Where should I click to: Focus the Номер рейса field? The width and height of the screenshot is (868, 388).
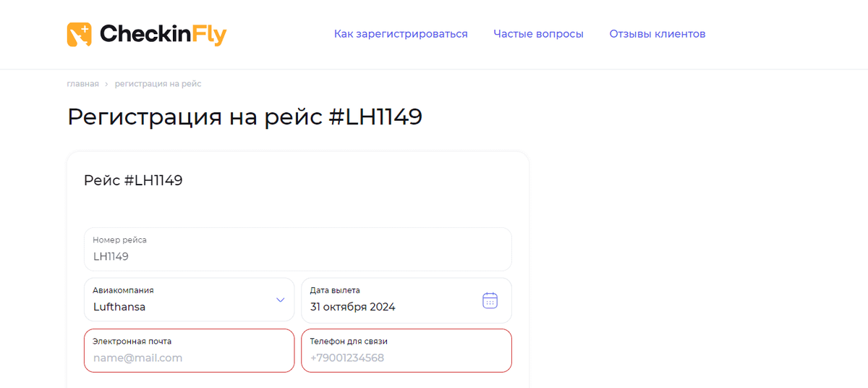click(x=298, y=249)
